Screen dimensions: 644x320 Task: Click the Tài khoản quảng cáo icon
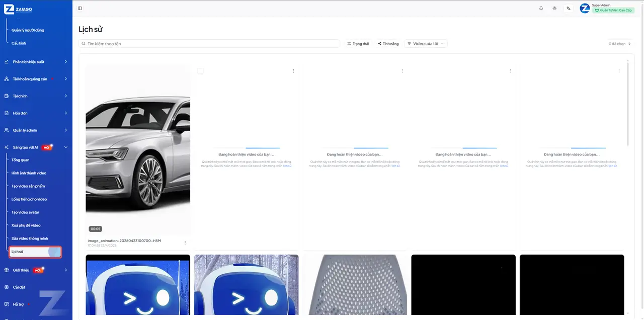point(7,79)
